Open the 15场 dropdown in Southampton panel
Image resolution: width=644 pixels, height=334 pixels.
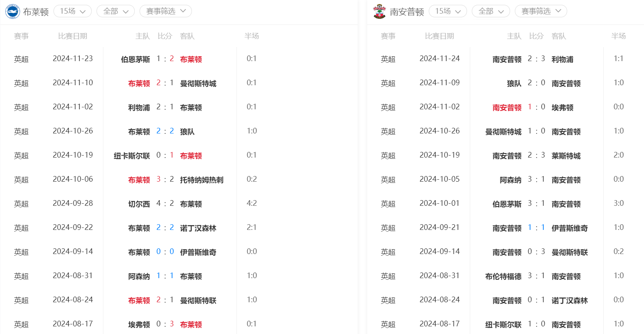448,11
